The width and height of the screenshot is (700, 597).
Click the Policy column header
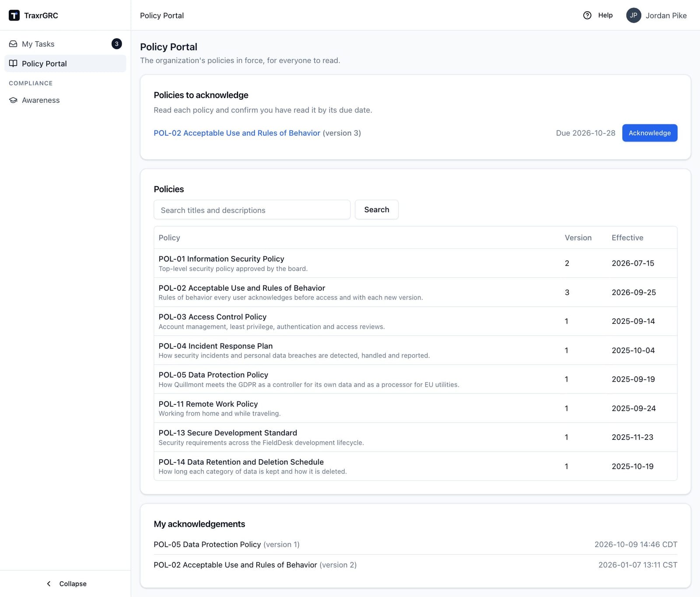[x=169, y=238]
